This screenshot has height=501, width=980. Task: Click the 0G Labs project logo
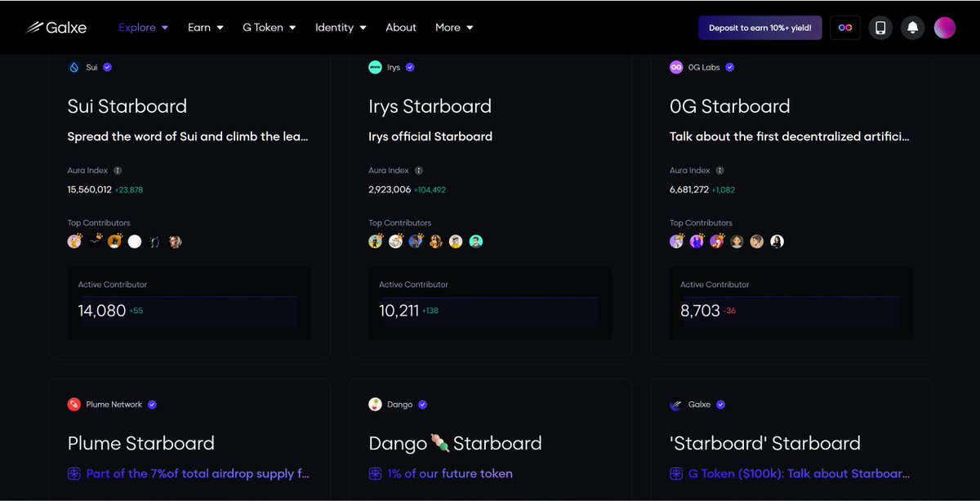[676, 67]
